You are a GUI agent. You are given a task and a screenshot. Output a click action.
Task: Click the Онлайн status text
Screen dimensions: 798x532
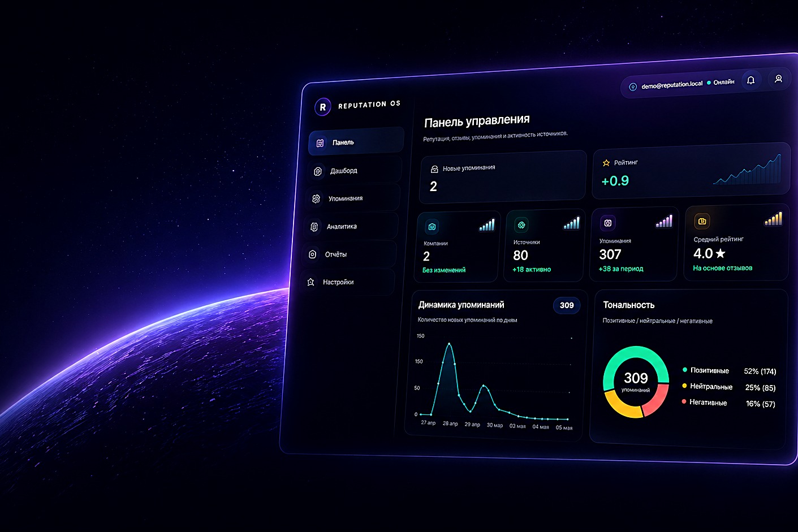[x=724, y=82]
